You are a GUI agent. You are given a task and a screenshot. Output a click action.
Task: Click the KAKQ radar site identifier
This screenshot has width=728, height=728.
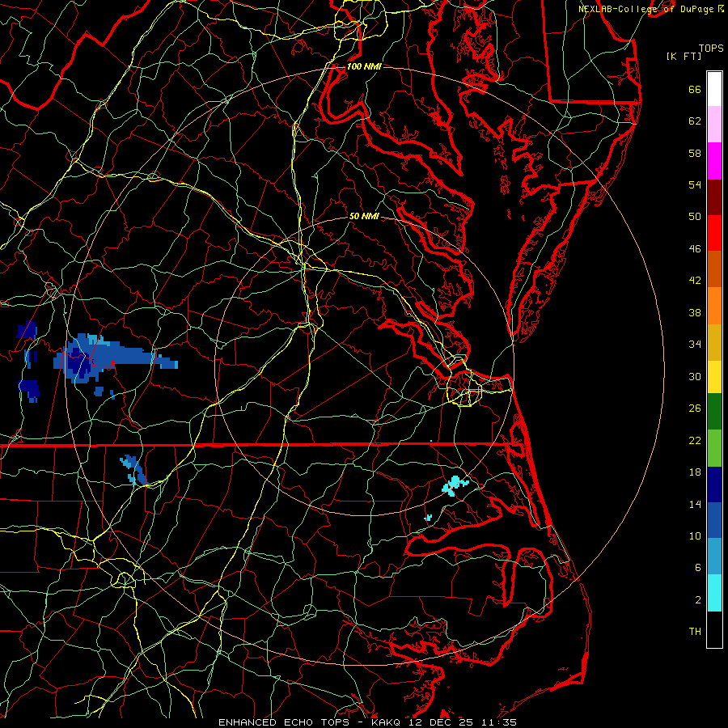(x=387, y=722)
